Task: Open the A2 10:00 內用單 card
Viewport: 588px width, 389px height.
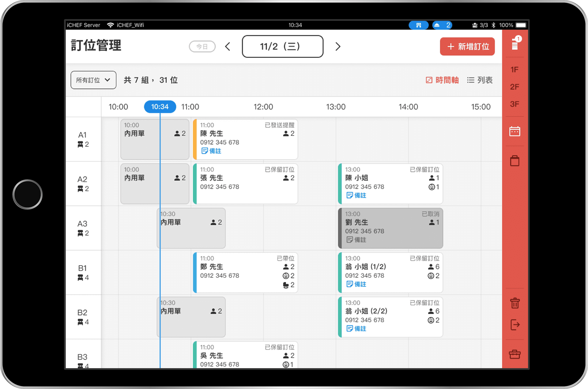Action: click(x=155, y=184)
